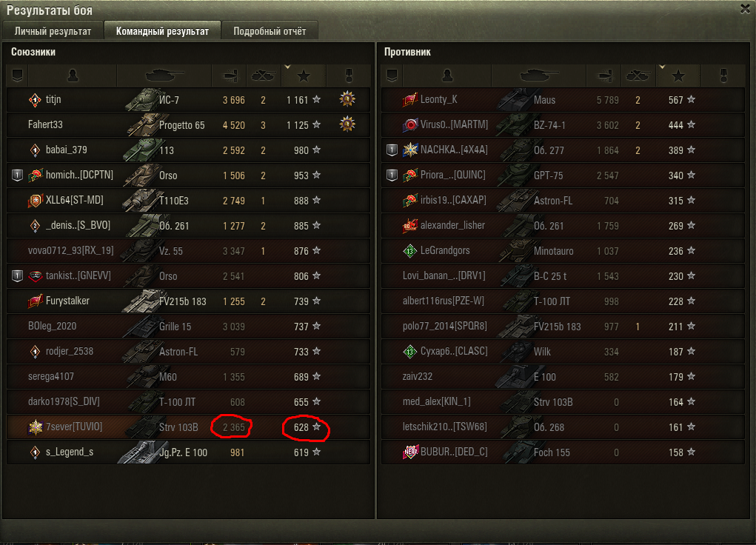Viewport: 756px width, 545px height.
Task: Toggle sort arrow above enemy experience column
Action: [x=662, y=67]
